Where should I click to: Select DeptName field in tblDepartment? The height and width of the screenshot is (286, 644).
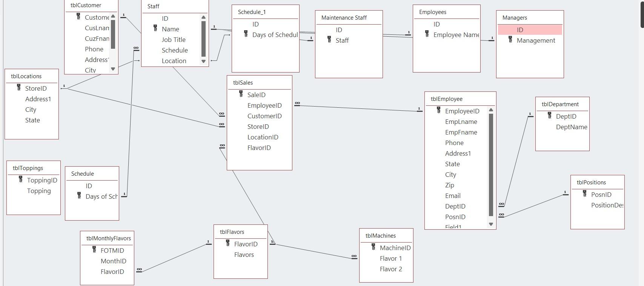point(572,127)
